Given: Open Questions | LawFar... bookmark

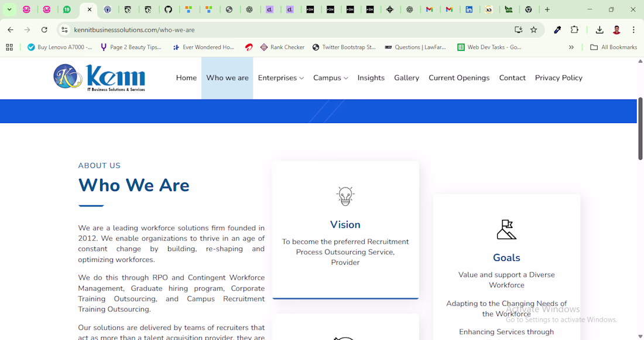Looking at the screenshot, I should 415,47.
